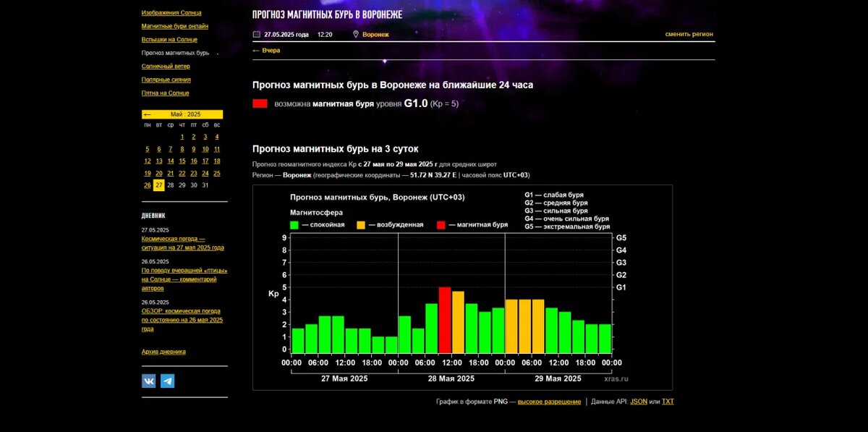Select day 19 in May calendar

pos(148,173)
